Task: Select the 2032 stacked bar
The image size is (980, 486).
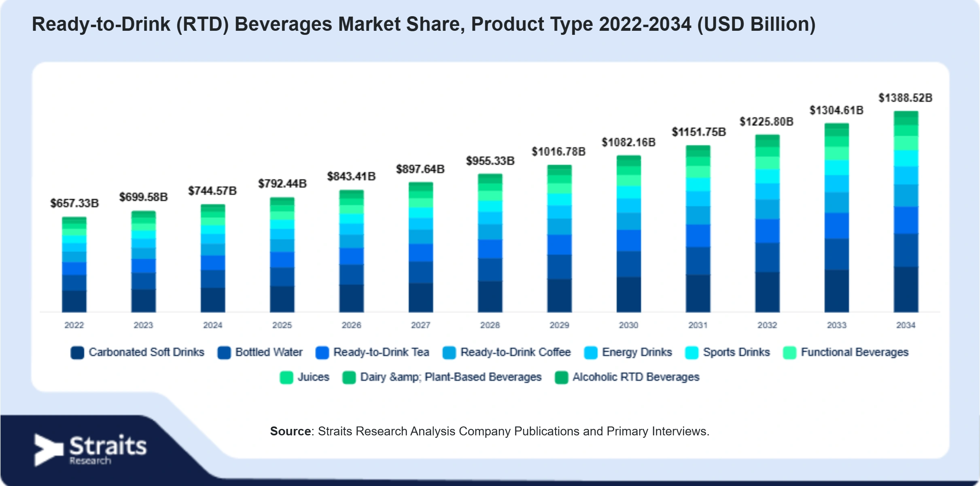Action: tap(767, 224)
